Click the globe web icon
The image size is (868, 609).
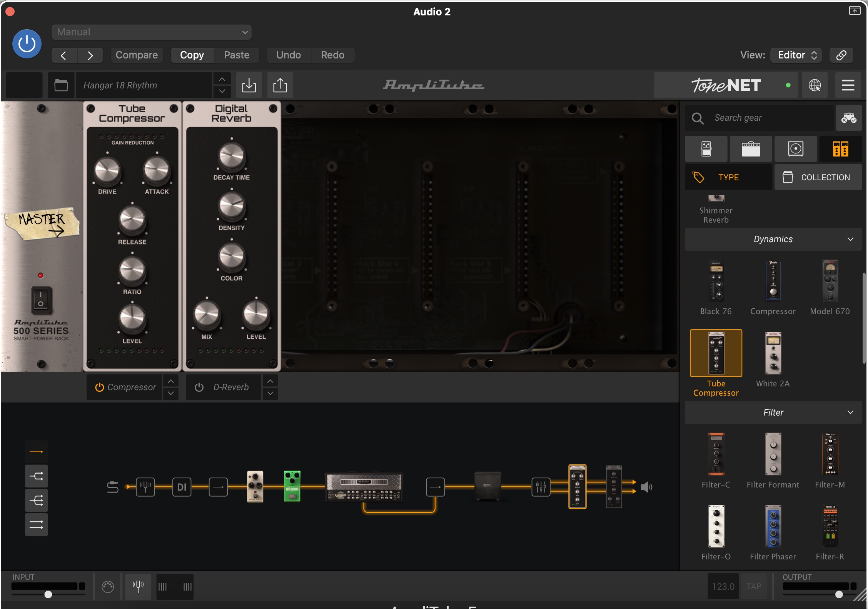click(815, 85)
